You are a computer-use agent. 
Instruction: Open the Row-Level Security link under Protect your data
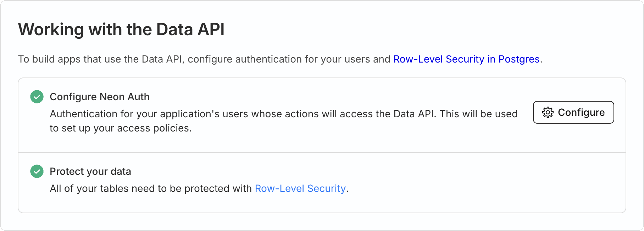point(300,188)
